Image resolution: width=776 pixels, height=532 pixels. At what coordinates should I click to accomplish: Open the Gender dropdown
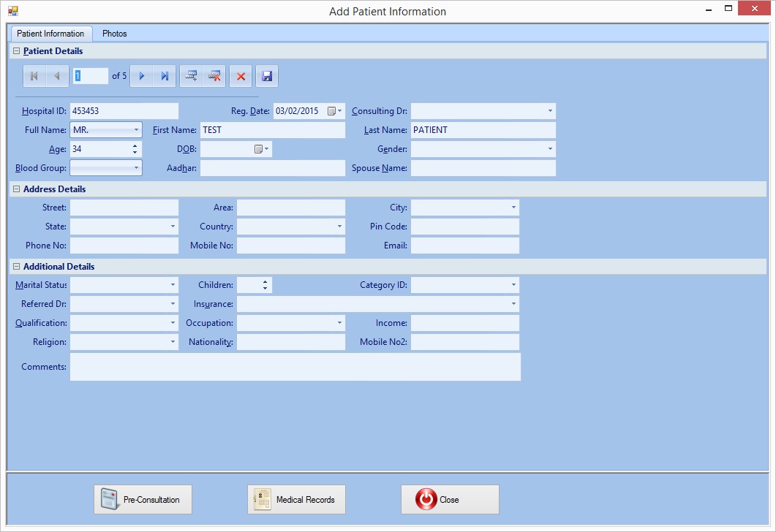click(x=549, y=149)
